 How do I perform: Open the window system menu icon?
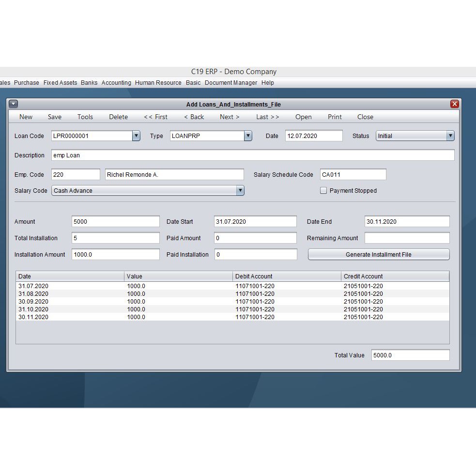click(14, 104)
